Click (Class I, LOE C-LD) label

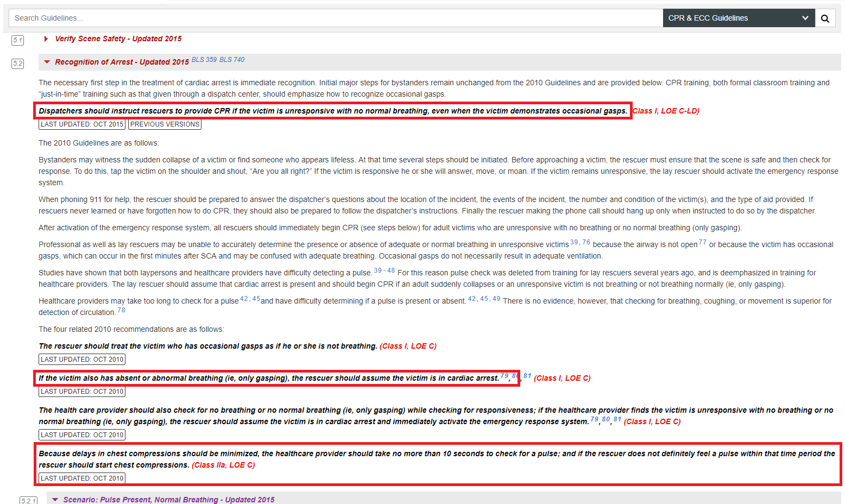click(666, 111)
